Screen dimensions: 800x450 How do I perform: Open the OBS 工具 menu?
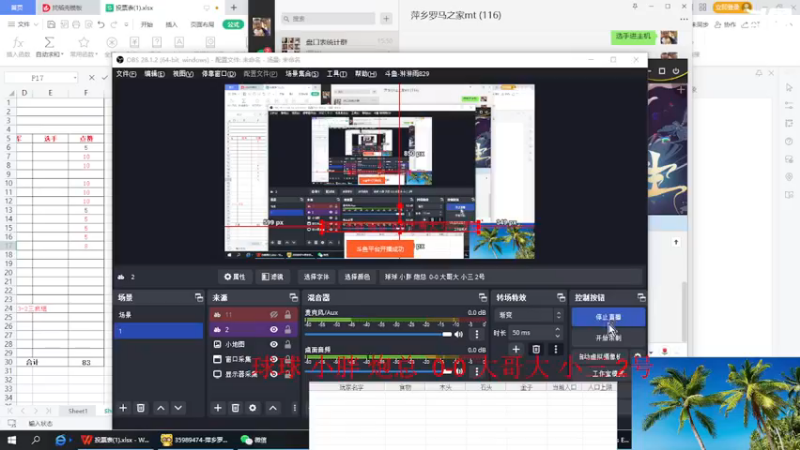pos(337,74)
